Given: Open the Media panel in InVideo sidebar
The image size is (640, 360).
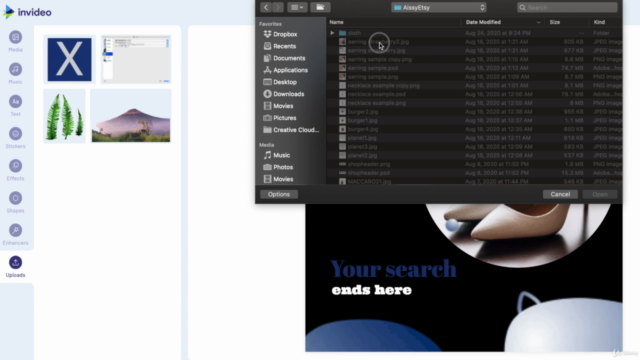Looking at the screenshot, I should 16,42.
